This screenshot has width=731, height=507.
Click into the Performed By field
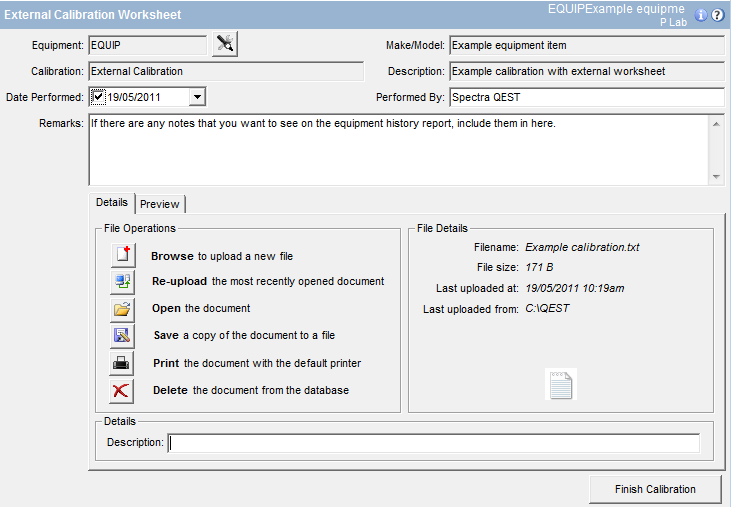coord(586,97)
